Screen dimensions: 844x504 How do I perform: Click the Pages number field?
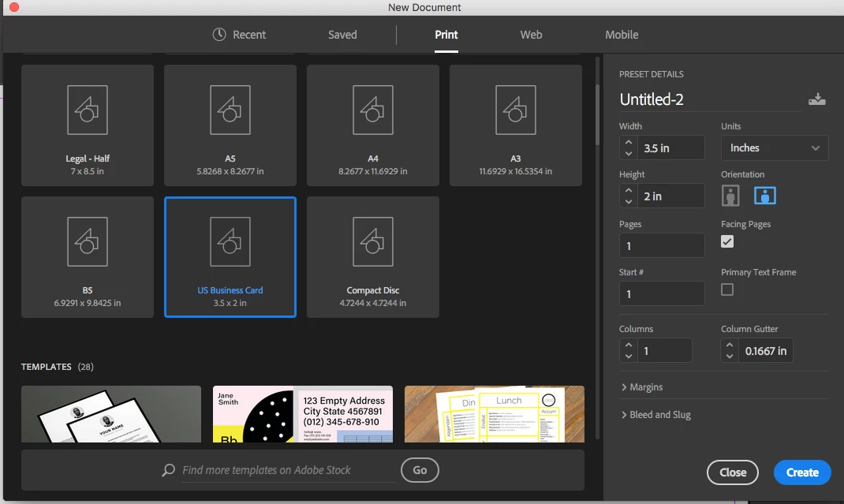662,245
